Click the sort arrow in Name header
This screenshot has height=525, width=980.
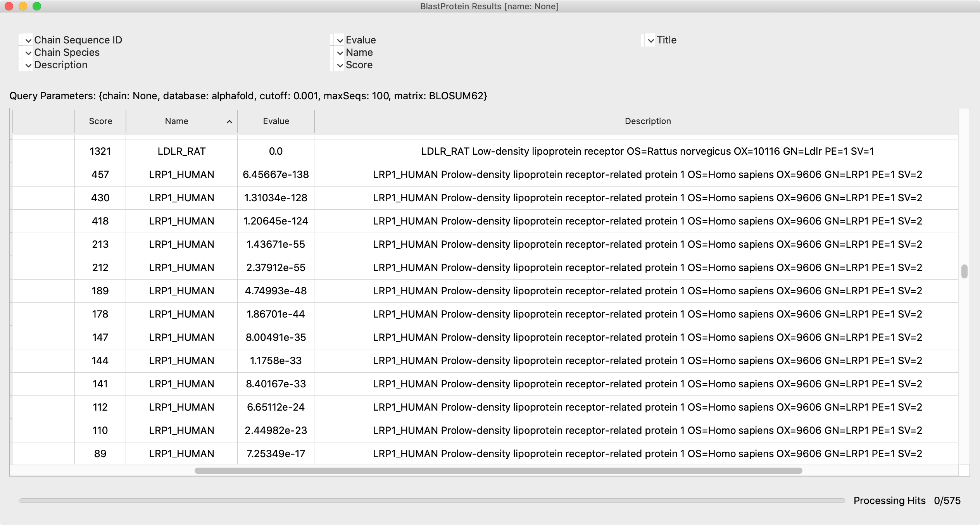229,122
